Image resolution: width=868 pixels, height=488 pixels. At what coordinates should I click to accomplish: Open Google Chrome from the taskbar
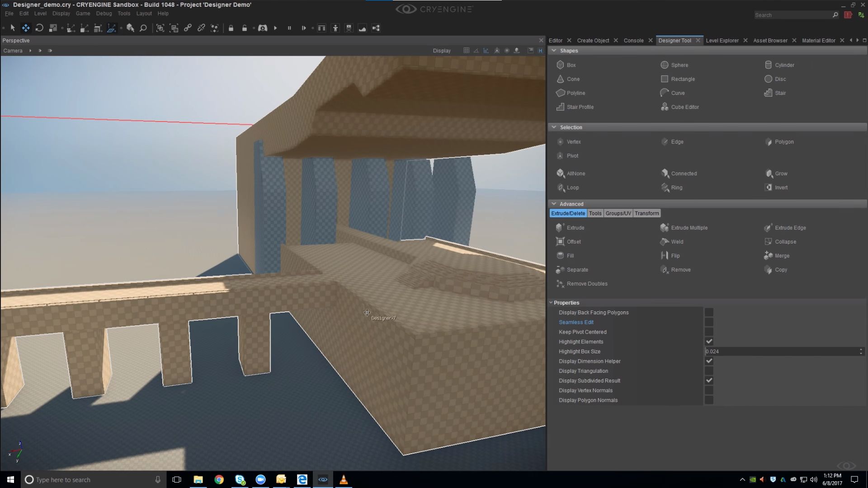click(x=219, y=479)
